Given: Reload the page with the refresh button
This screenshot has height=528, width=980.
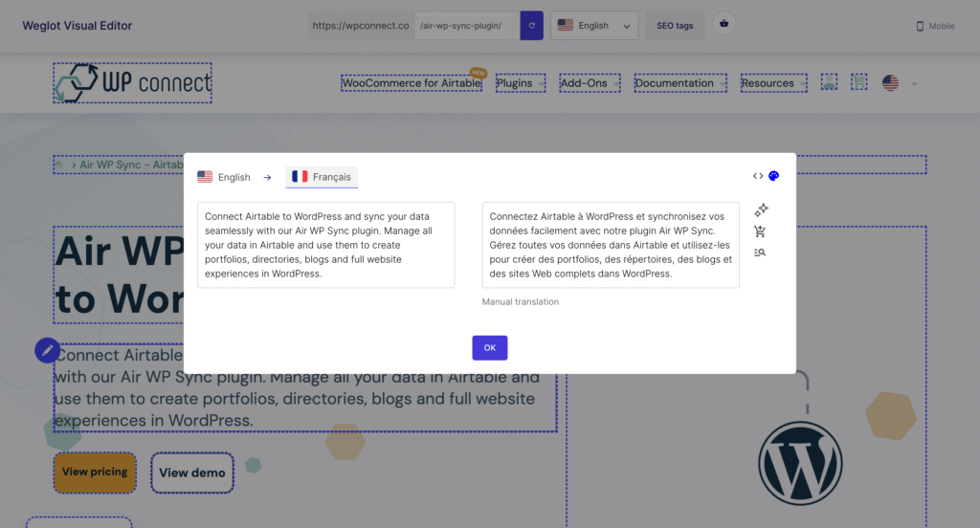Looking at the screenshot, I should [531, 26].
